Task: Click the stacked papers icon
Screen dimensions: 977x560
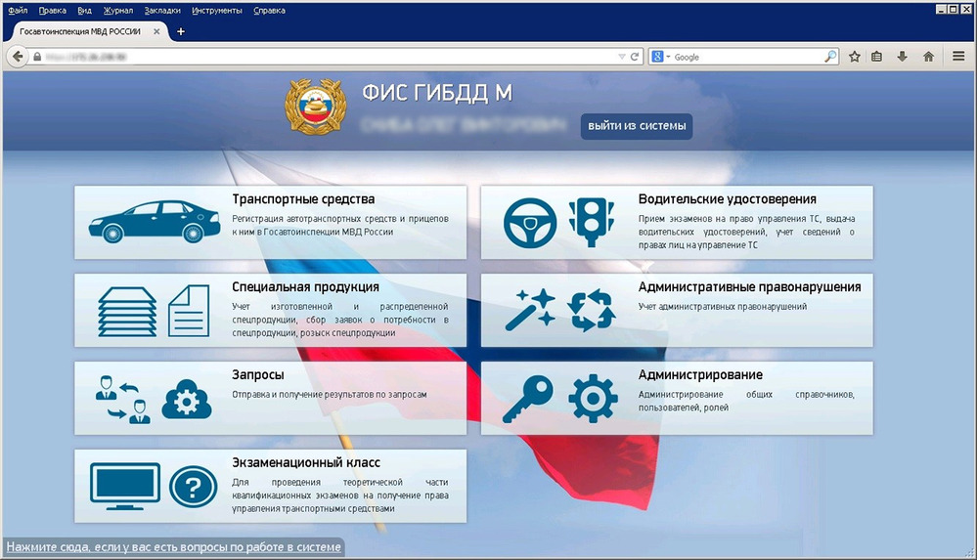Action: (127, 312)
